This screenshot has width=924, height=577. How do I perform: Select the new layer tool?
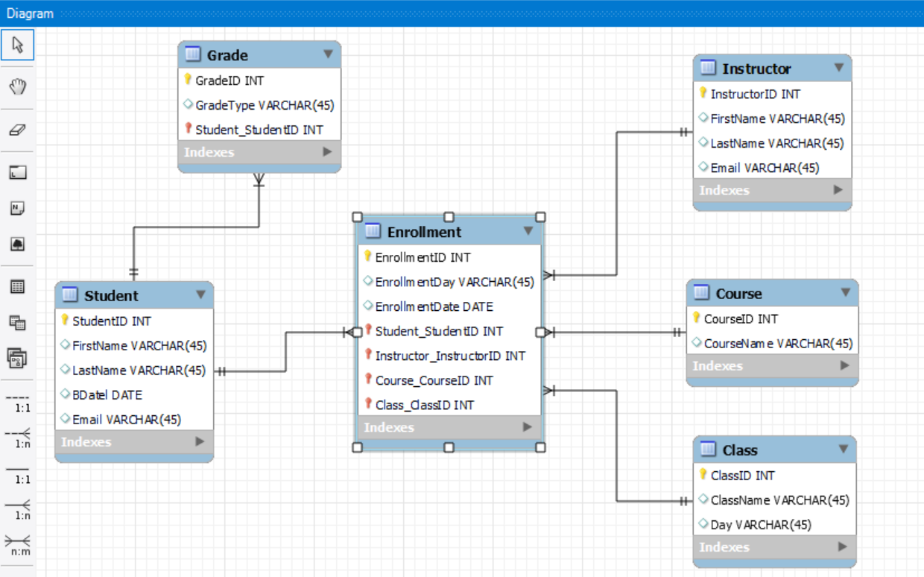pos(18,173)
